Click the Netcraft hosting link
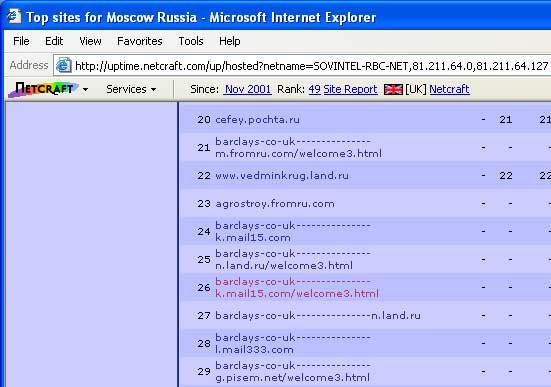Viewport: 551px width, 387px height. click(x=449, y=89)
